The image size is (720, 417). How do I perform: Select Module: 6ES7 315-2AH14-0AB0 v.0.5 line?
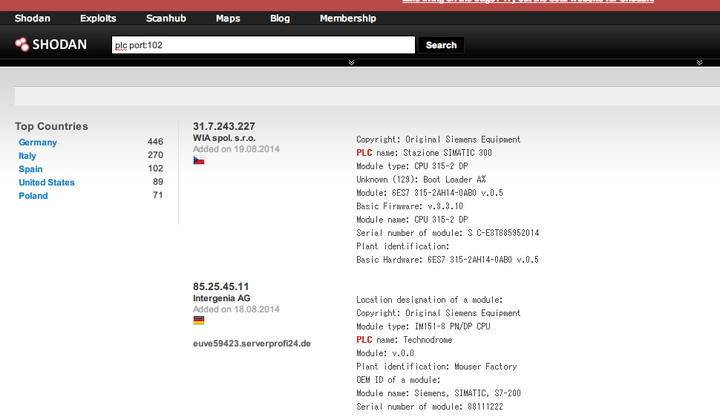point(430,192)
